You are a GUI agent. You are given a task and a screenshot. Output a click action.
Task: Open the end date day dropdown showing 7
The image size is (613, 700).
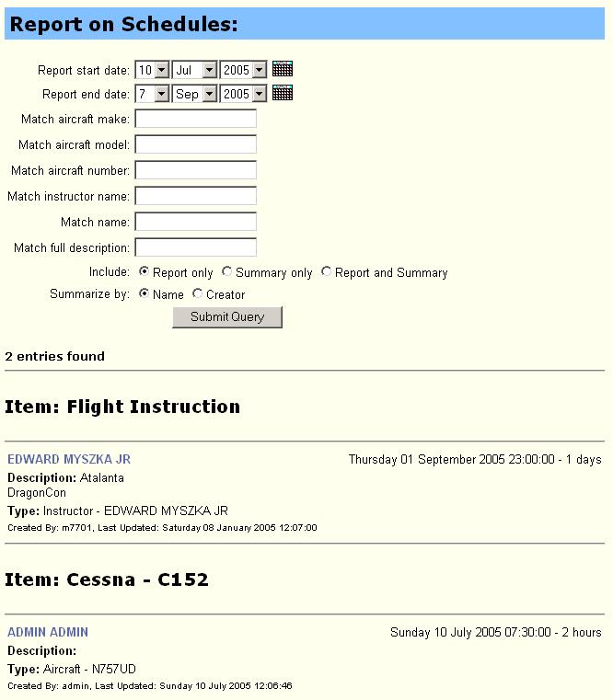[x=153, y=94]
